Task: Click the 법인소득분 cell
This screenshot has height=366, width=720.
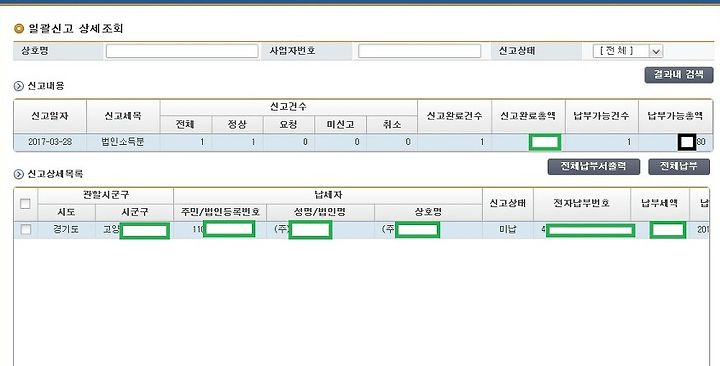Action: click(x=123, y=142)
